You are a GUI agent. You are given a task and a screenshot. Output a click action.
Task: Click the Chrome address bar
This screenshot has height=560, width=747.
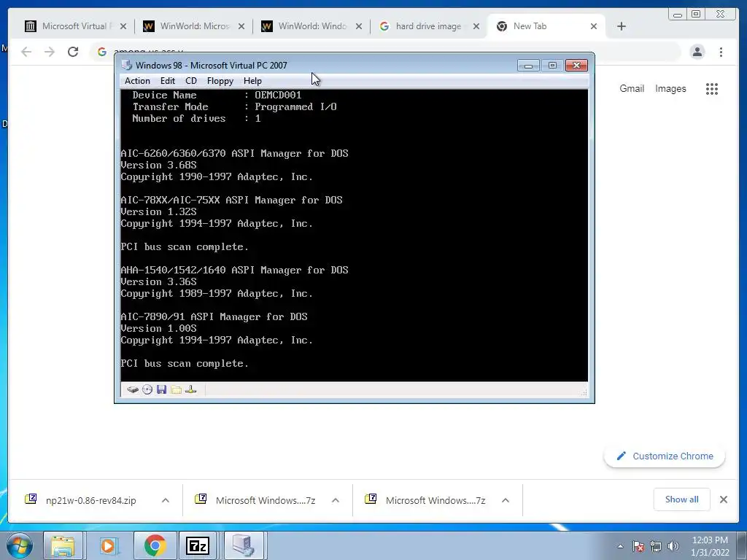(x=385, y=52)
